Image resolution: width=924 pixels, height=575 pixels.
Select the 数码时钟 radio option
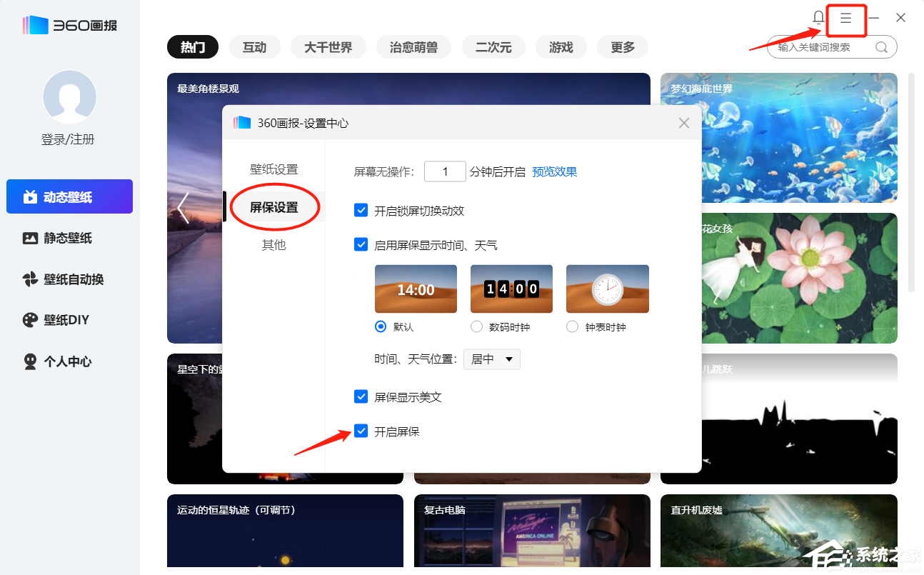pos(477,326)
